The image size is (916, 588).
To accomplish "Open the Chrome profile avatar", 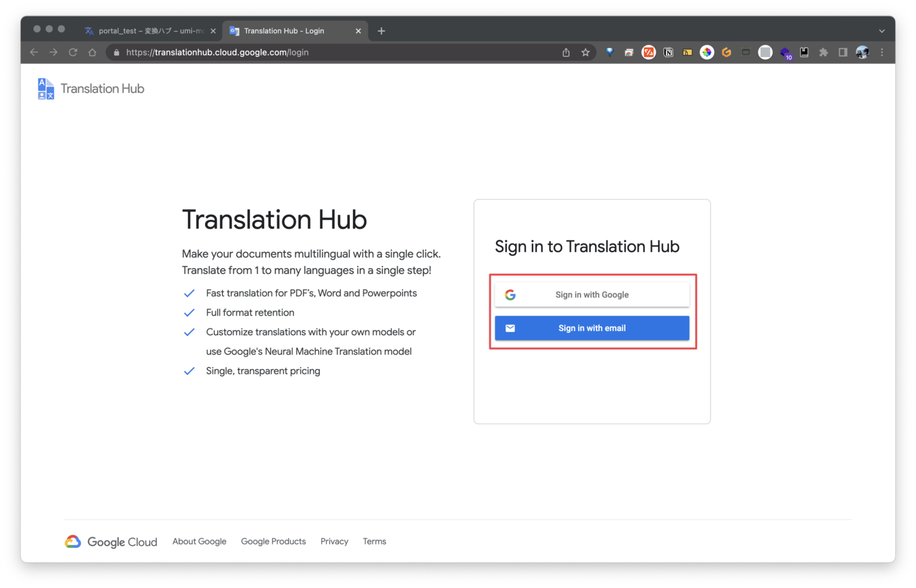I will pyautogui.click(x=862, y=52).
